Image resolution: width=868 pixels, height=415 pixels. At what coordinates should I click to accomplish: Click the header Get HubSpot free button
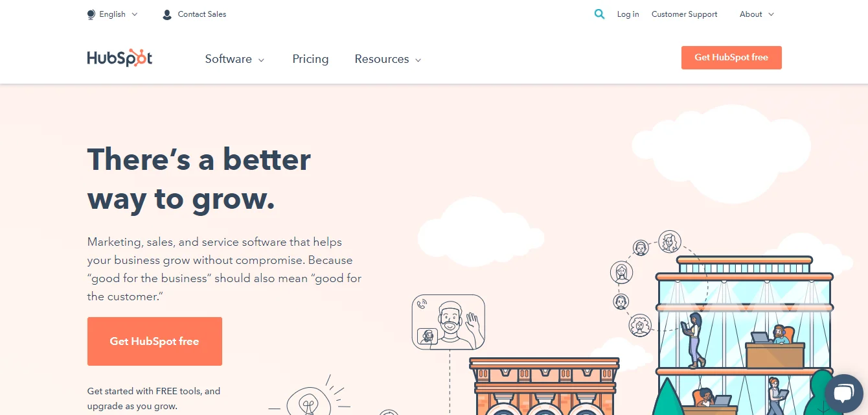point(731,58)
